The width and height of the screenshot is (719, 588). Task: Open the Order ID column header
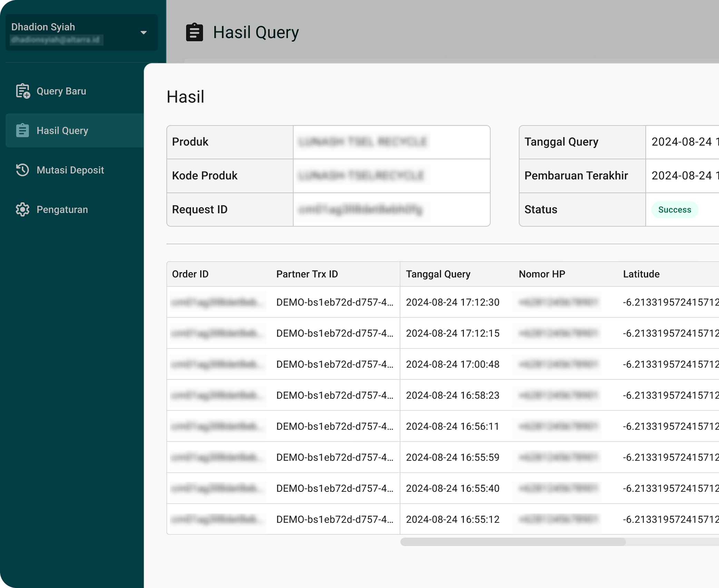tap(190, 274)
